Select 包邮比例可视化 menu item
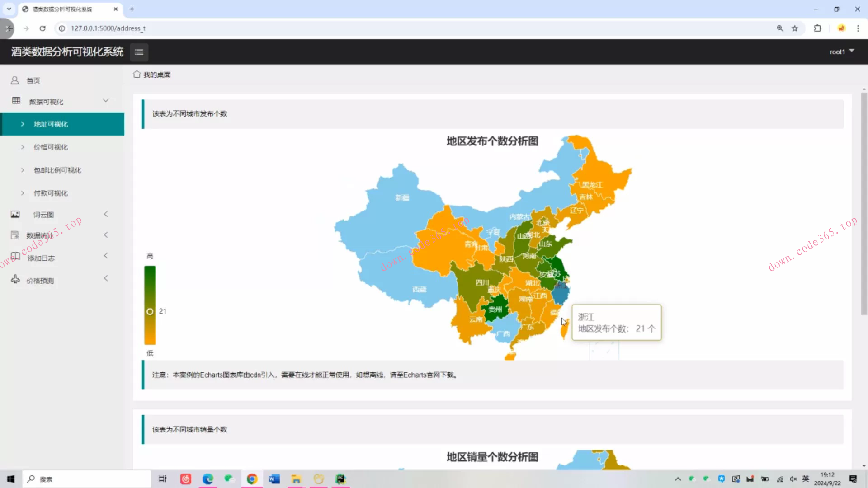868x488 pixels. 57,170
